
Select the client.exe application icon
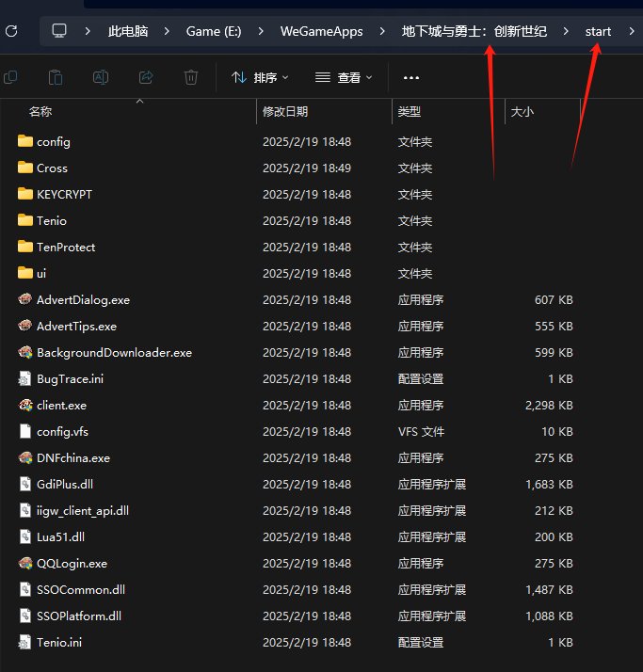pyautogui.click(x=25, y=405)
